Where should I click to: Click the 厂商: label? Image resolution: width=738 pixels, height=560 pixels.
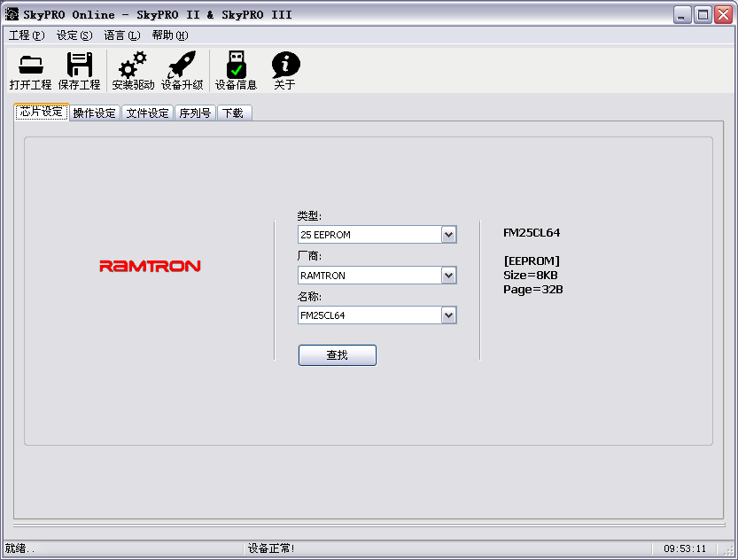(x=309, y=256)
